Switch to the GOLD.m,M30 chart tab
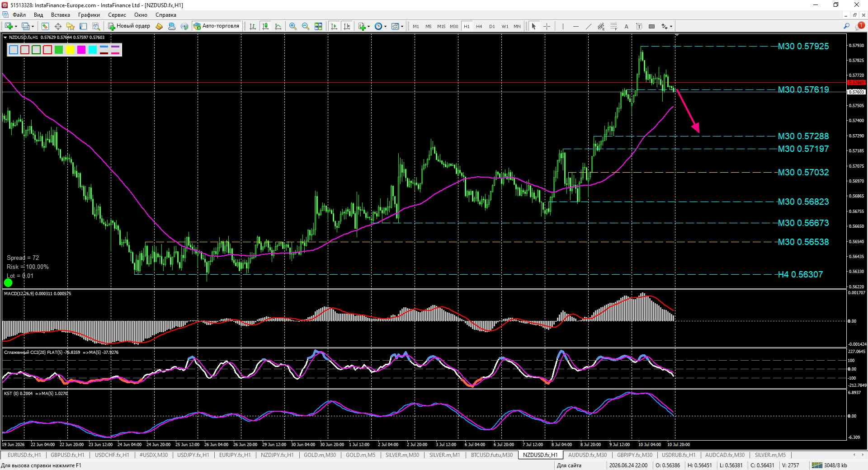This screenshot has height=470, width=868. 320,455
